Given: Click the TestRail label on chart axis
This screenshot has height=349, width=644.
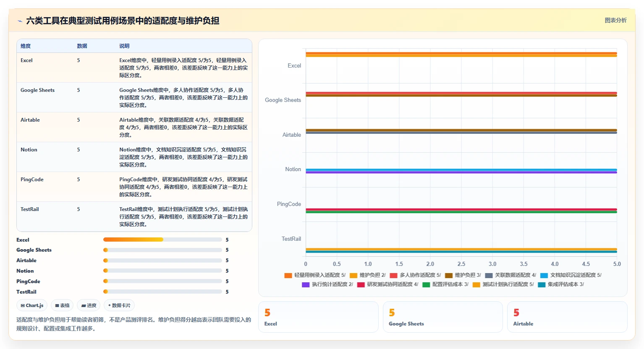Looking at the screenshot, I should tap(291, 239).
